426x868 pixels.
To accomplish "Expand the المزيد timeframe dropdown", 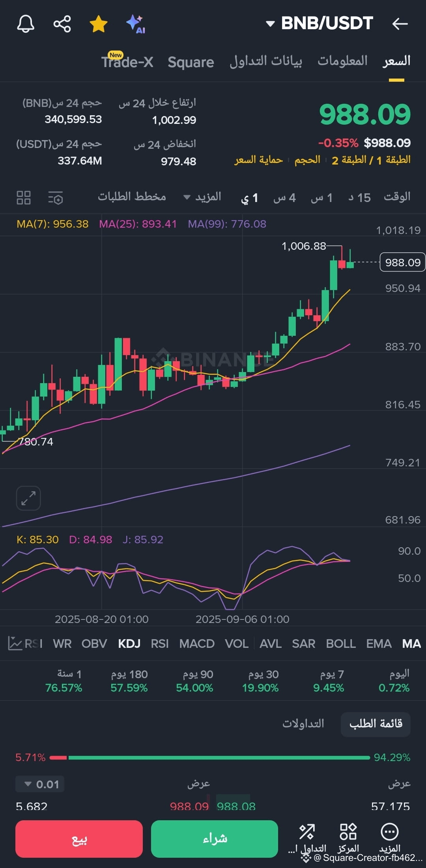I will point(202,197).
